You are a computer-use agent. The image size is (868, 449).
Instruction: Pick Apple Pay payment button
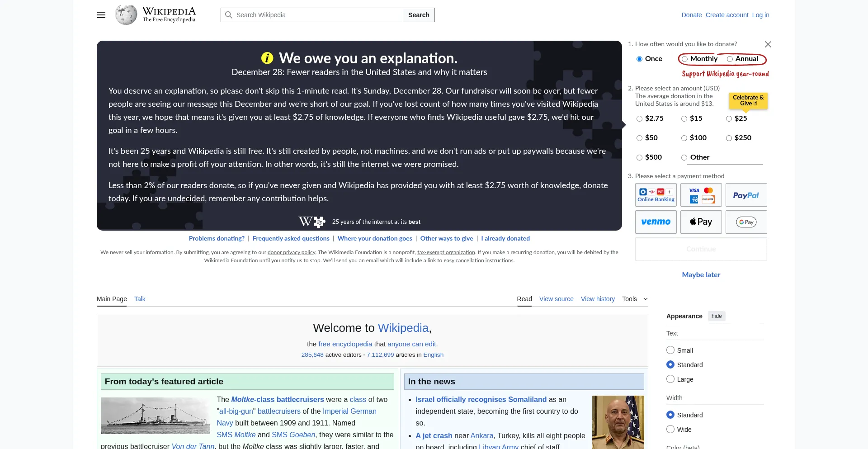click(x=701, y=222)
